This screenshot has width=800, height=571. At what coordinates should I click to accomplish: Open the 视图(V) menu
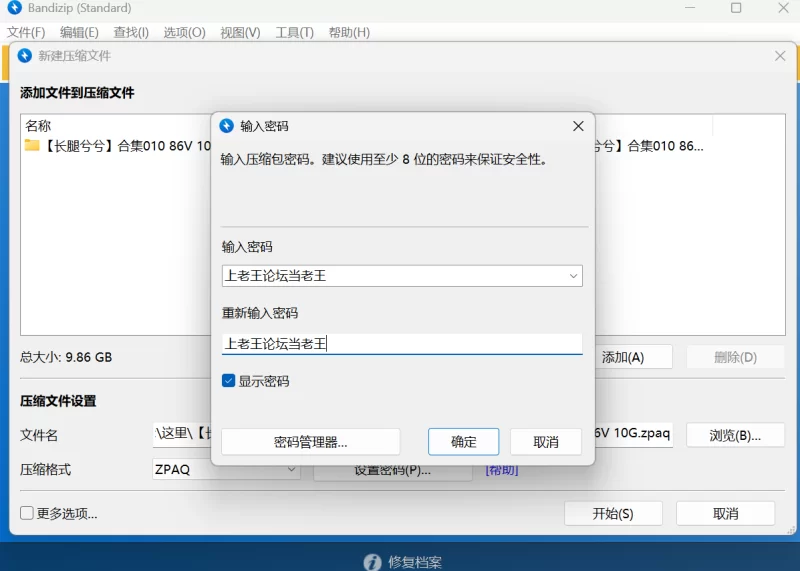(240, 33)
